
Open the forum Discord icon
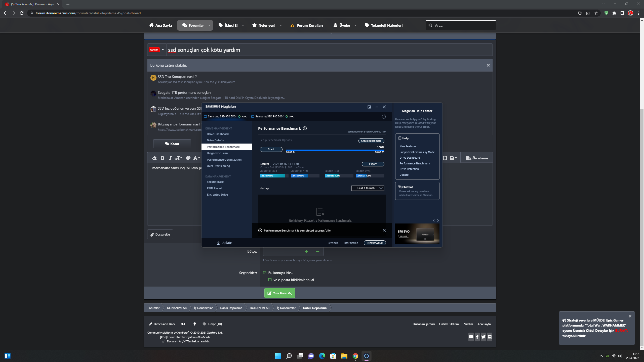[x=490, y=337]
